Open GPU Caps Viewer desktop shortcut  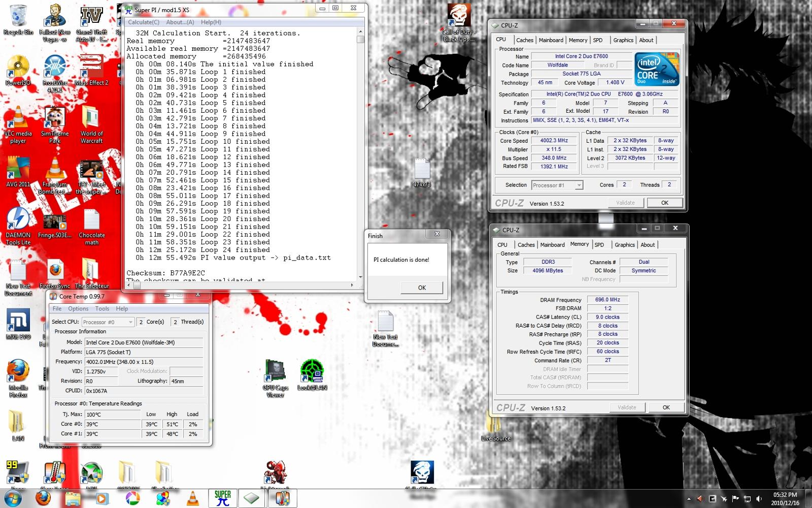click(x=275, y=378)
